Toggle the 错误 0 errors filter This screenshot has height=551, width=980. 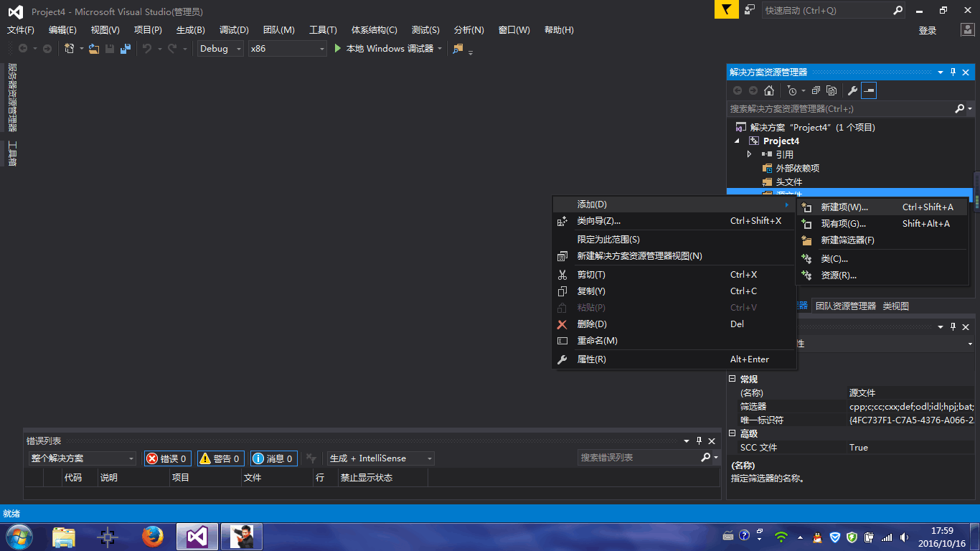point(168,458)
